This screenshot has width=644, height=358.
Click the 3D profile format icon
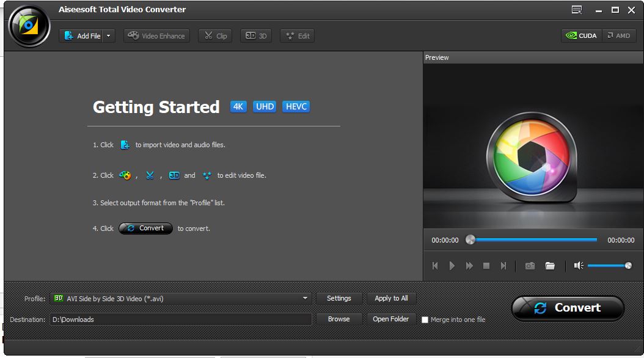(58, 299)
